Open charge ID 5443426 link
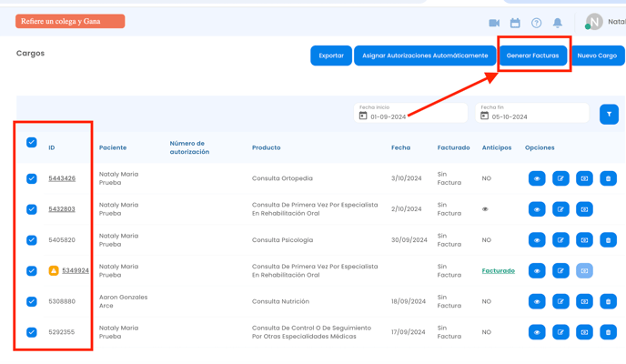This screenshot has height=364, width=626. pos(62,178)
